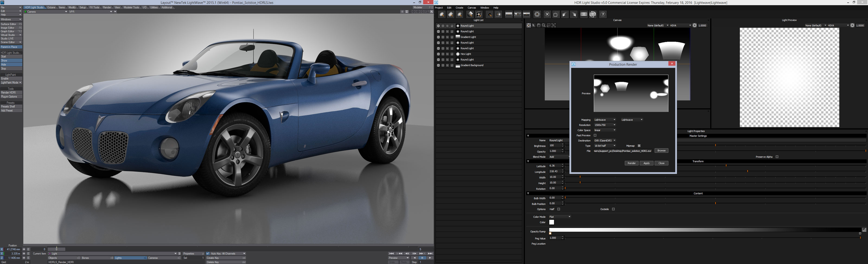This screenshot has height=264, width=868.
Task: Open Resolution dropdown showing 1500x750
Action: point(605,125)
